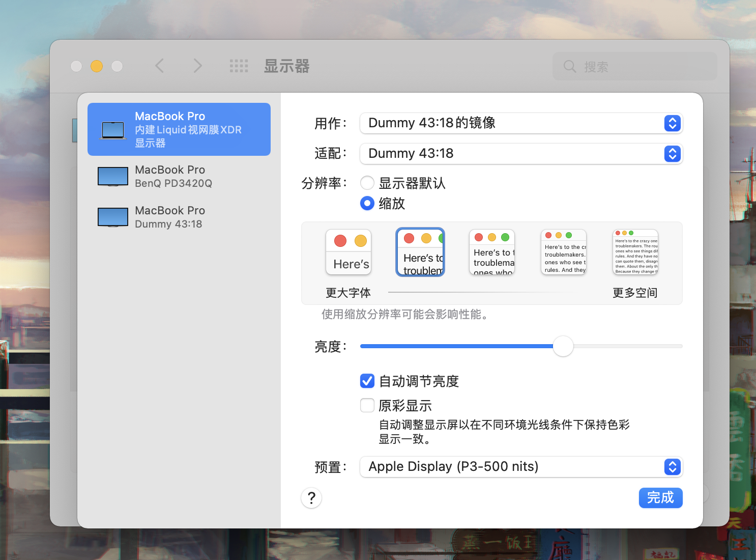
Task: Click the 完成 button
Action: 660,497
